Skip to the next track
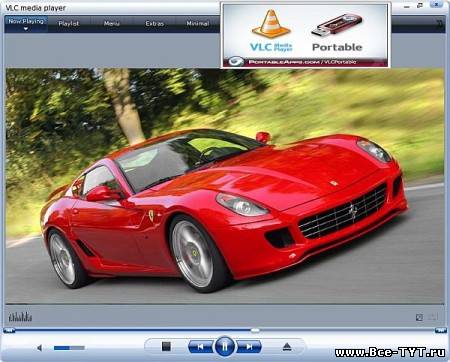Image resolution: width=450 pixels, height=362 pixels. [249, 347]
